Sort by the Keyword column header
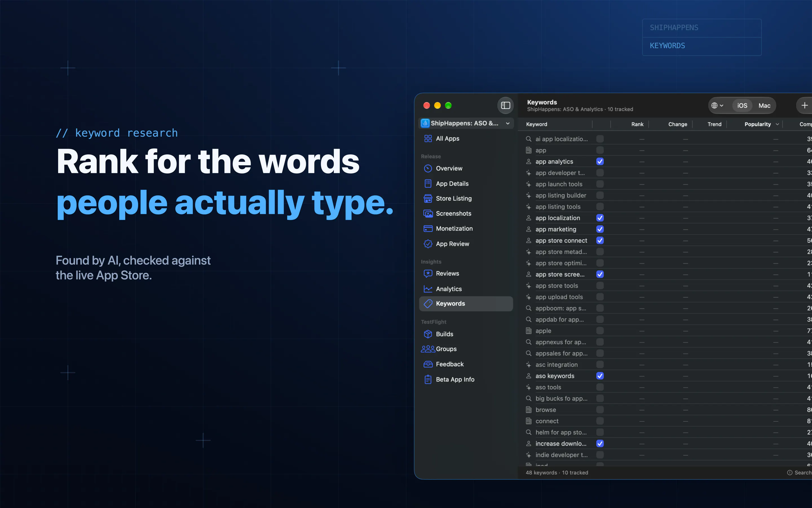Viewport: 812px width, 508px height. [537, 124]
